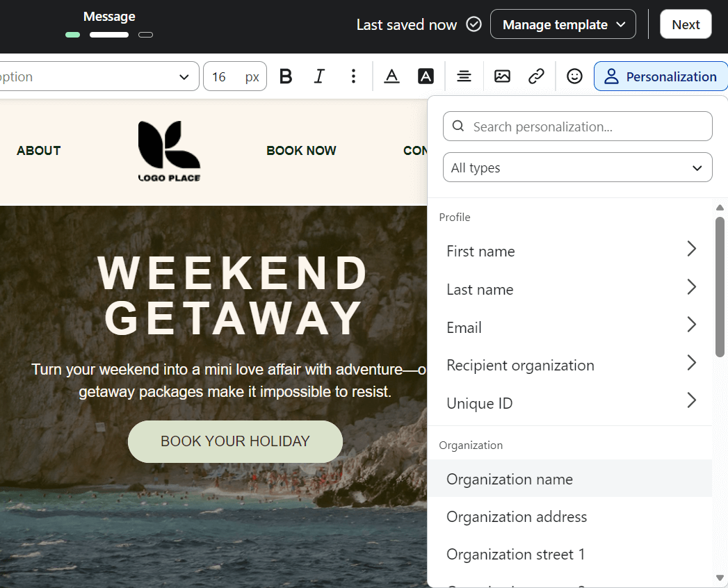
Task: Open the emoji picker
Action: point(574,76)
